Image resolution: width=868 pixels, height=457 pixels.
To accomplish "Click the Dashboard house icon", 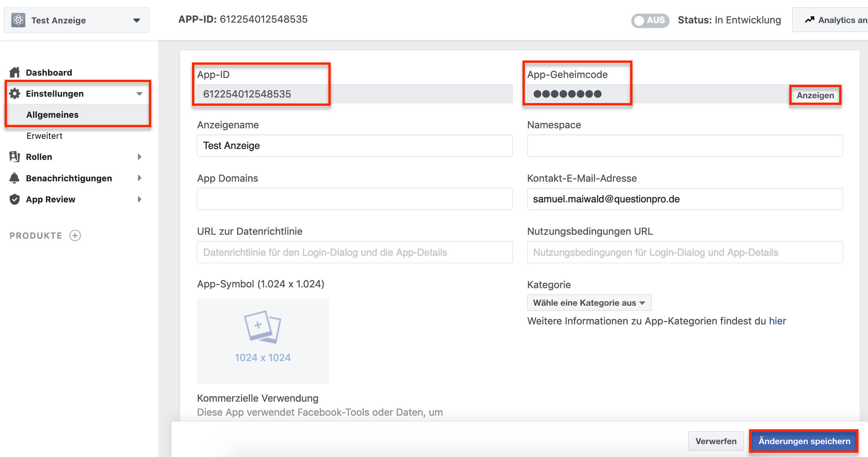I will tap(15, 73).
